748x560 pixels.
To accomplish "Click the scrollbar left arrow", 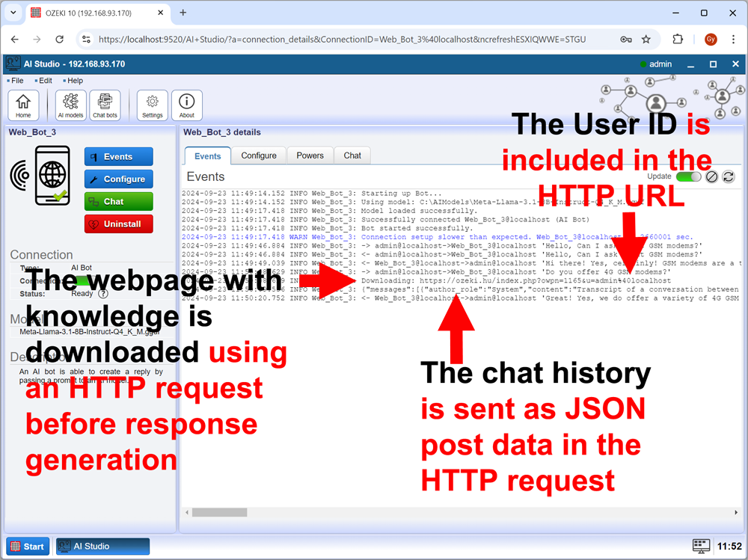I will click(x=187, y=512).
